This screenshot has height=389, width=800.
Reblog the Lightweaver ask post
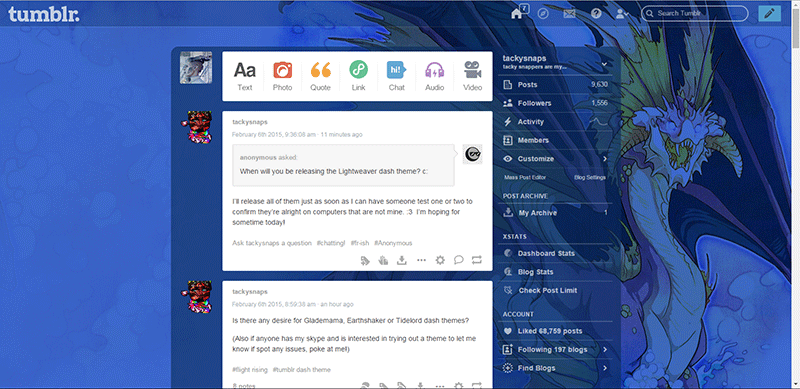pyautogui.click(x=477, y=260)
